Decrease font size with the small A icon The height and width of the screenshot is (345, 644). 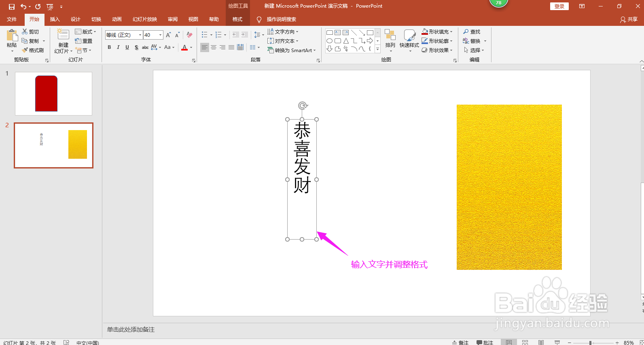(x=177, y=35)
